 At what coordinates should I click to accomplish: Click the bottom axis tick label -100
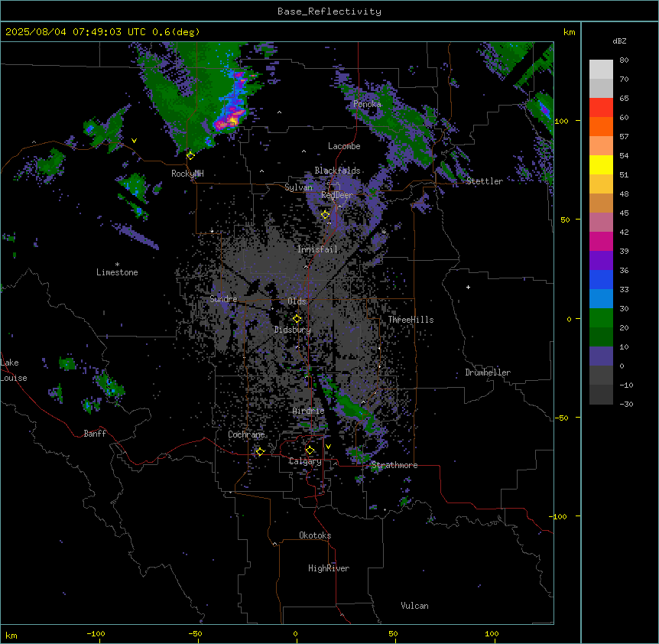pos(96,634)
